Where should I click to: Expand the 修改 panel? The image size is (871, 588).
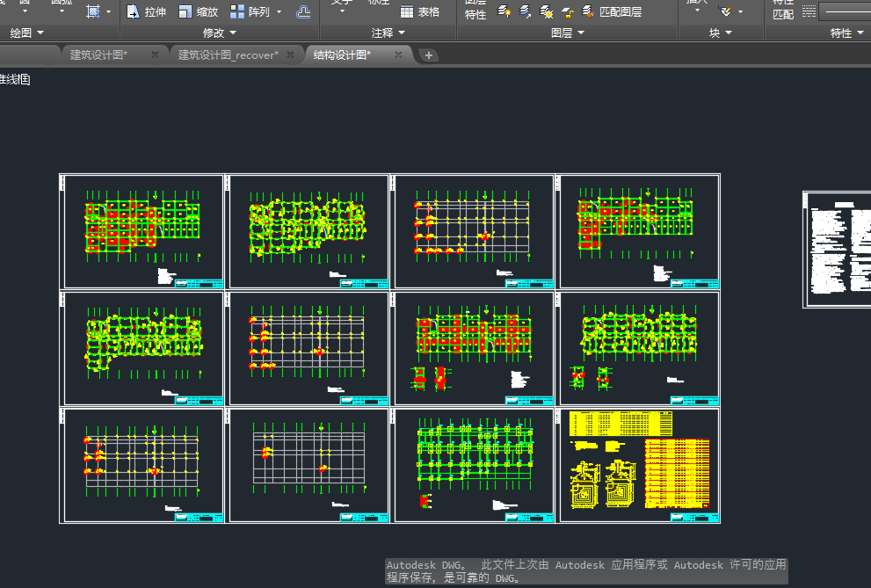220,33
